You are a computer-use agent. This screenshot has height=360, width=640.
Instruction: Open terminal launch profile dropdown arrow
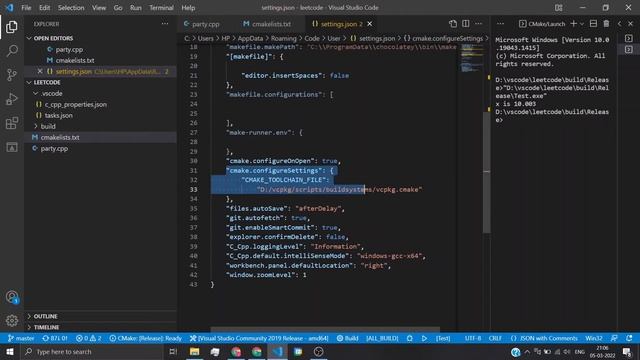582,24
